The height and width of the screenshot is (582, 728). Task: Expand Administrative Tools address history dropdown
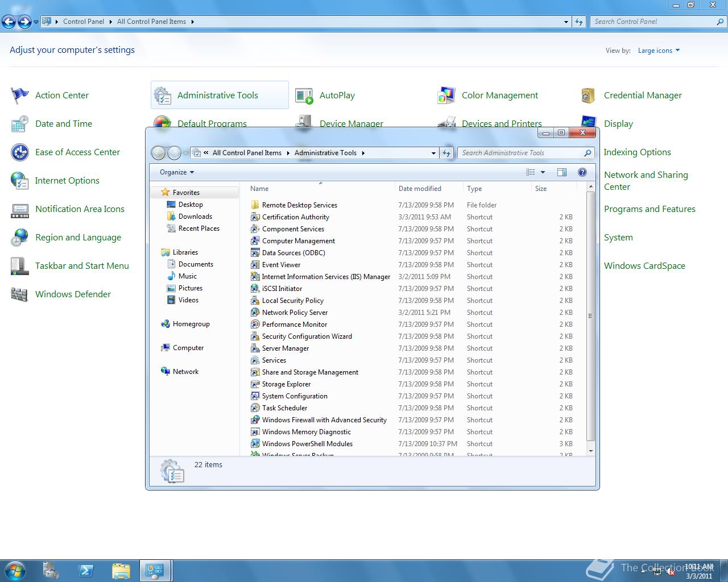click(x=433, y=153)
